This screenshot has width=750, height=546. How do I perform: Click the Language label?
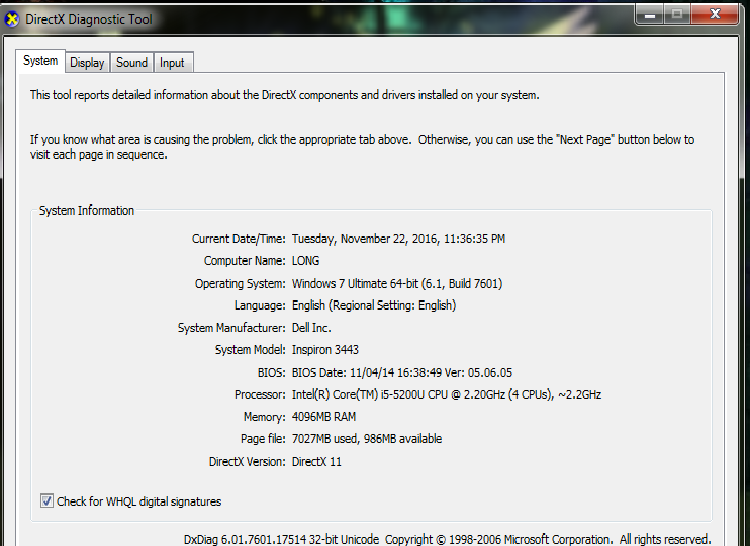(x=260, y=306)
